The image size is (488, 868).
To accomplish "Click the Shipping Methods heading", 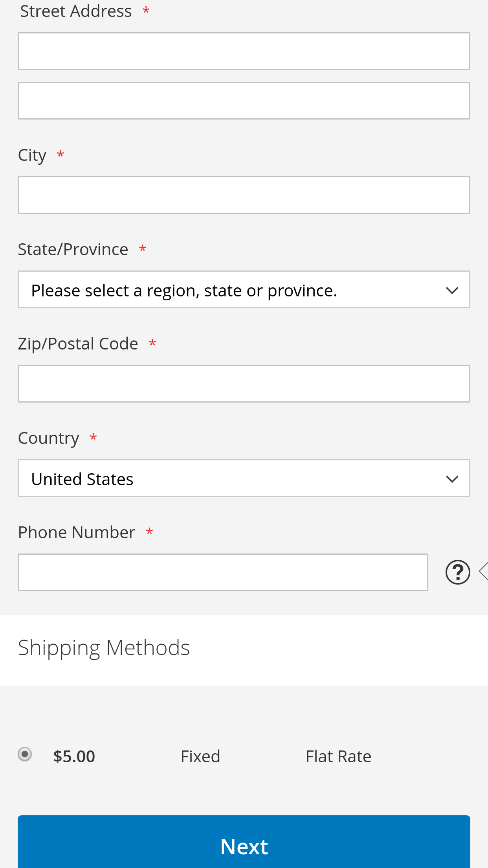I will (104, 648).
